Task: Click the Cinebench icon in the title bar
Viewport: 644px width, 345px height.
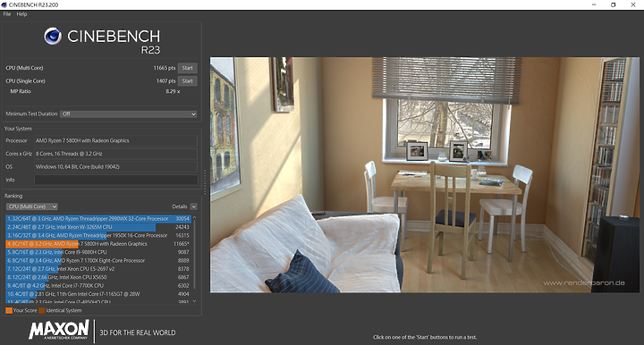Action: (4, 5)
